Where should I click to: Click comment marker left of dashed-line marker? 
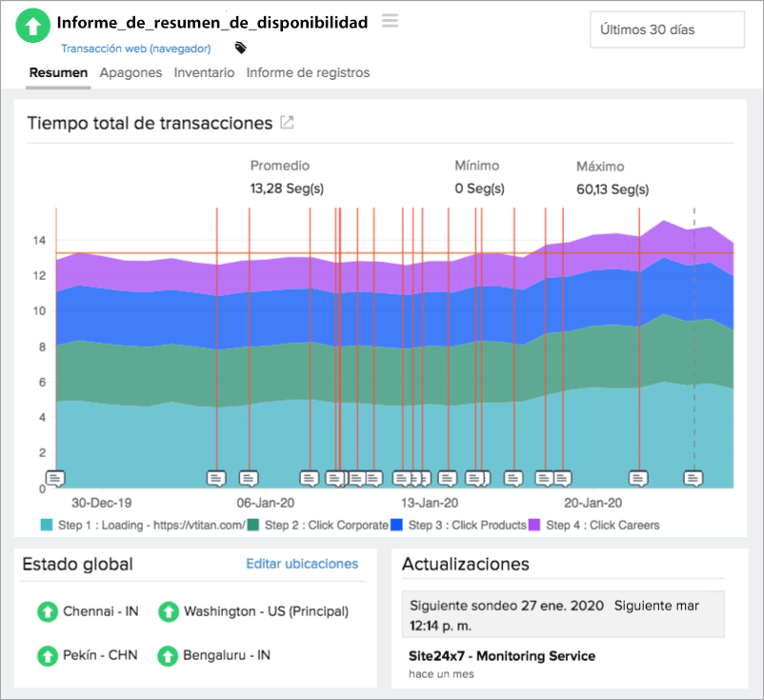coord(638,479)
